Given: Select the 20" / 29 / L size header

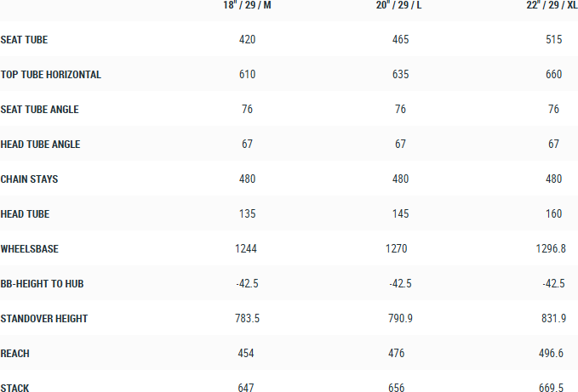Looking at the screenshot, I should point(400,6).
